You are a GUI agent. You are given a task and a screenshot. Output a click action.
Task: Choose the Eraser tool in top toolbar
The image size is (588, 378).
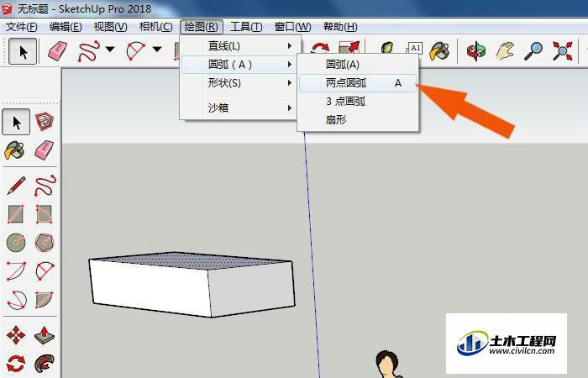[57, 51]
